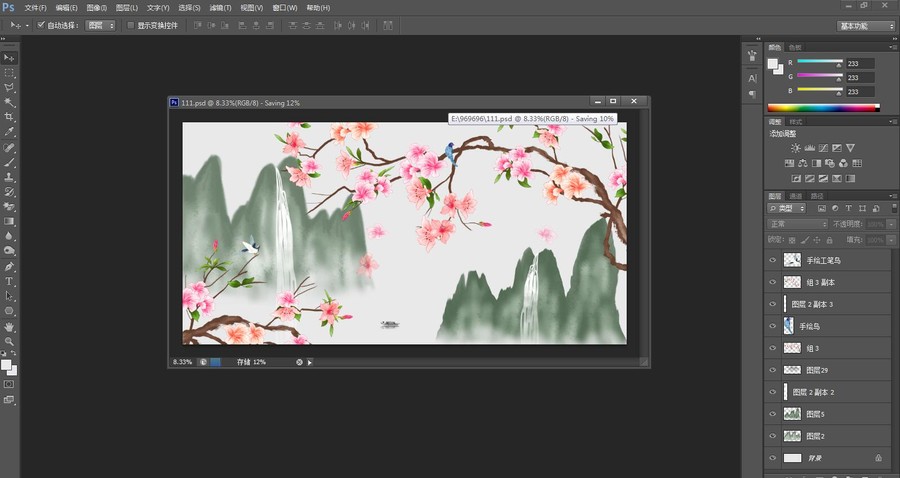Viewport: 900px width, 478px height.
Task: Open the Color panel flyout menu
Action: tap(893, 47)
